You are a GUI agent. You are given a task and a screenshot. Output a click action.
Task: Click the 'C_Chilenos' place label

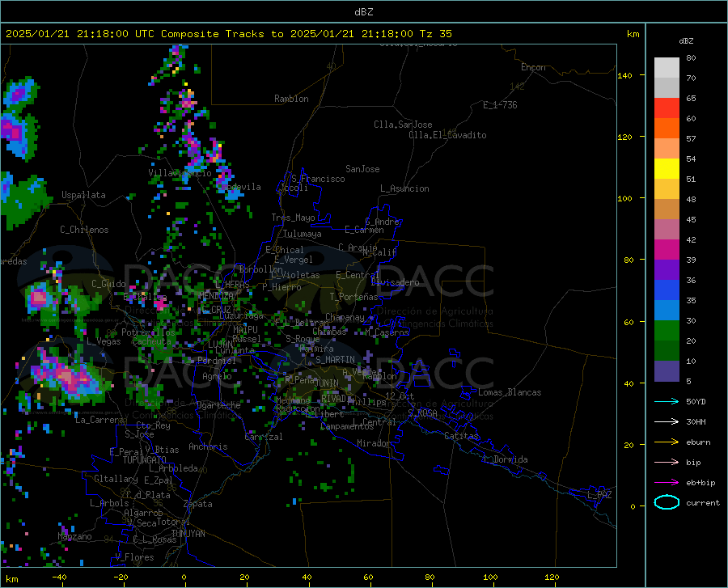(x=84, y=230)
